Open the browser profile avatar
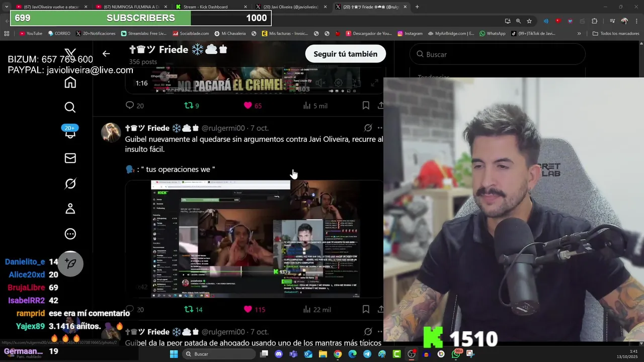This screenshot has height=362, width=644. coord(624,21)
